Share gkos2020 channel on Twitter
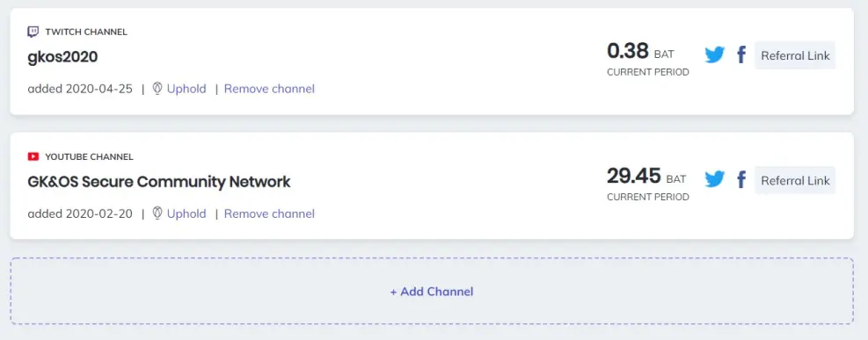 [715, 54]
